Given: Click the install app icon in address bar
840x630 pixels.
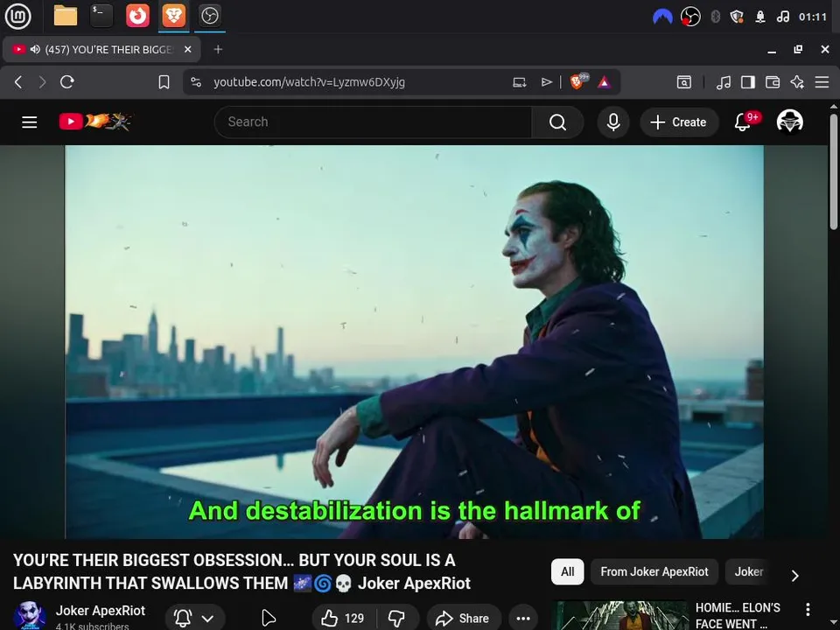Looking at the screenshot, I should (519, 82).
